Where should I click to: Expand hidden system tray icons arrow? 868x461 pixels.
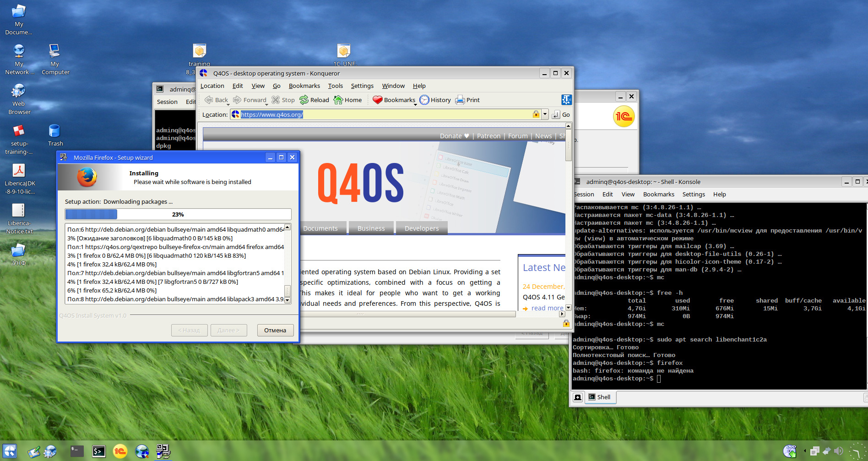coord(804,451)
